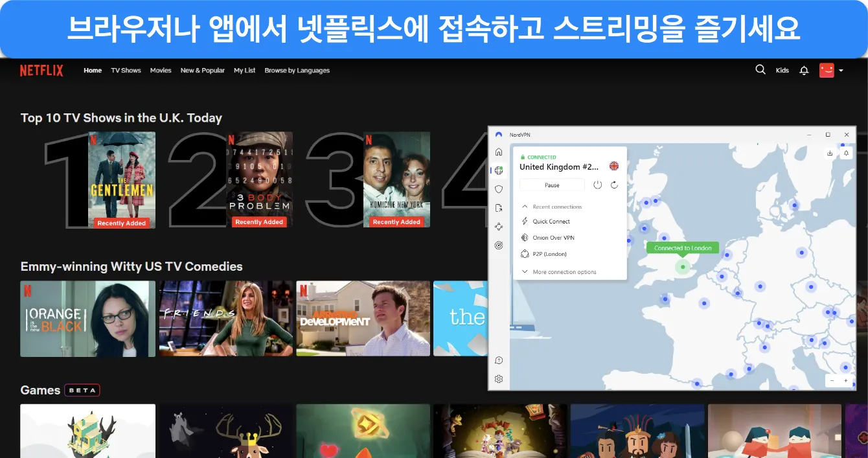Open My List in Netflix

tap(245, 71)
